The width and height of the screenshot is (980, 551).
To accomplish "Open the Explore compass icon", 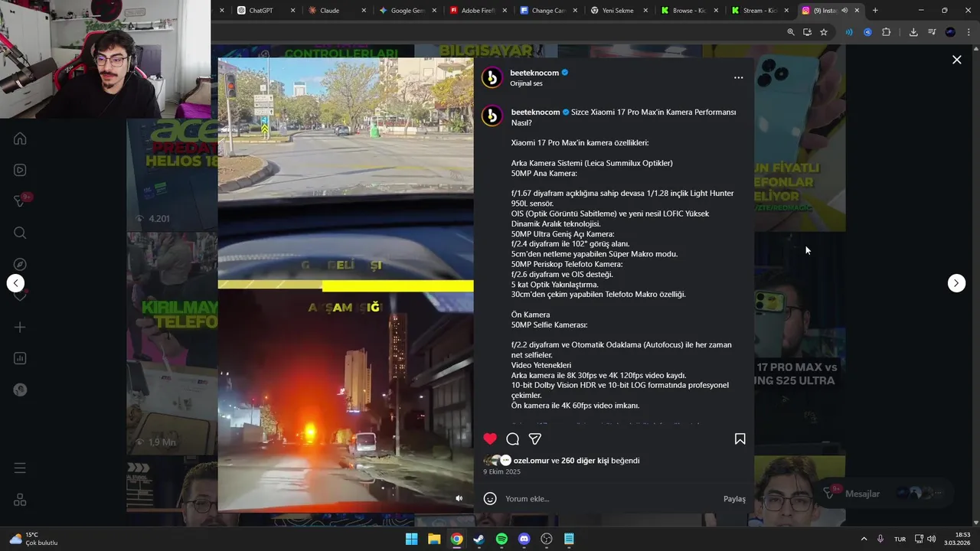I will (20, 264).
